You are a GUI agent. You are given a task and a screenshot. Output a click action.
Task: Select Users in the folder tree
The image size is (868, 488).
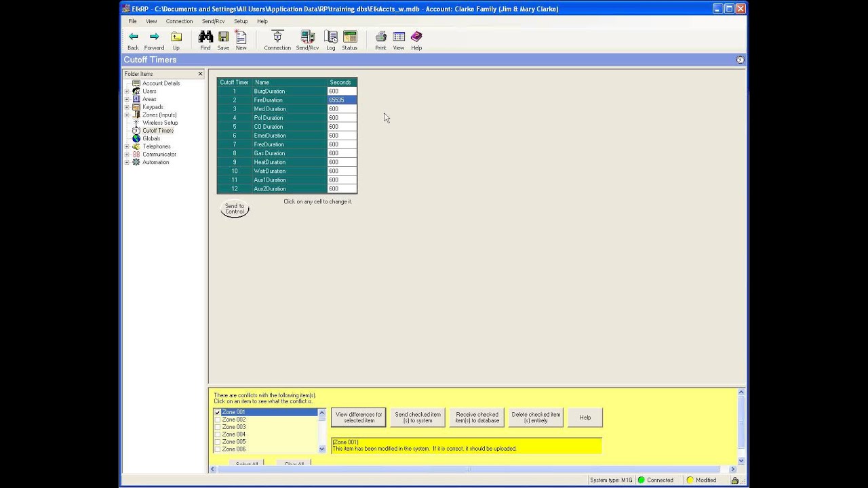pyautogui.click(x=149, y=91)
